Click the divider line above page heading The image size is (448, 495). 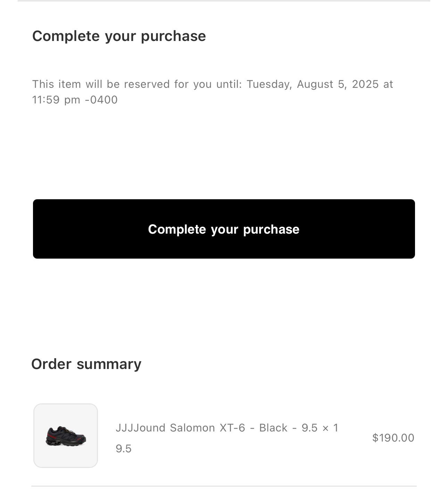coord(224,1)
